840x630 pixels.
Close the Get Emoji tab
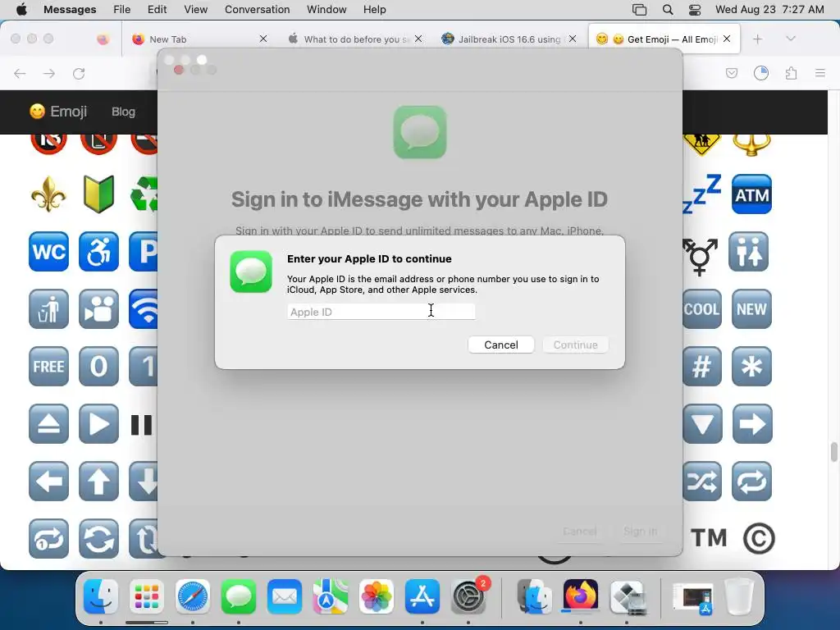pyautogui.click(x=727, y=39)
